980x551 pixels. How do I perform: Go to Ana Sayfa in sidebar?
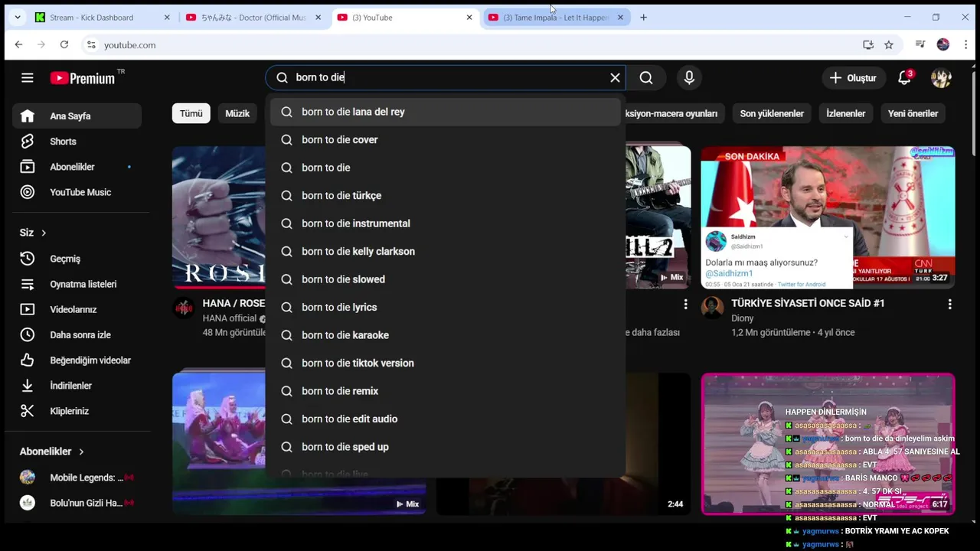[x=77, y=116]
